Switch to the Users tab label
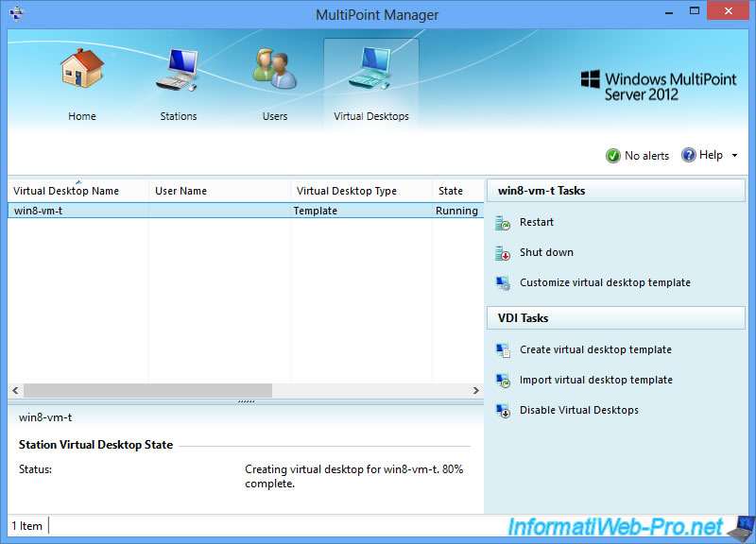 pyautogui.click(x=275, y=116)
